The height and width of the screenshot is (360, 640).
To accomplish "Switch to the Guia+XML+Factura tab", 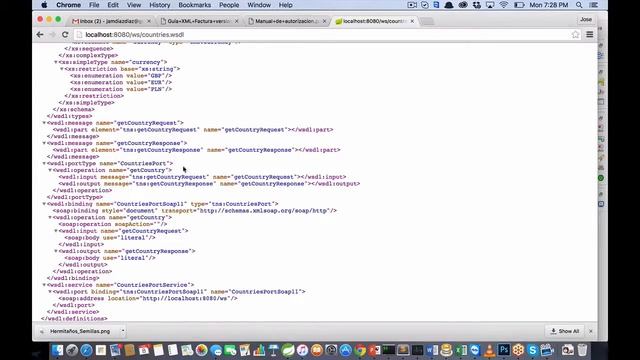I will pyautogui.click(x=199, y=21).
